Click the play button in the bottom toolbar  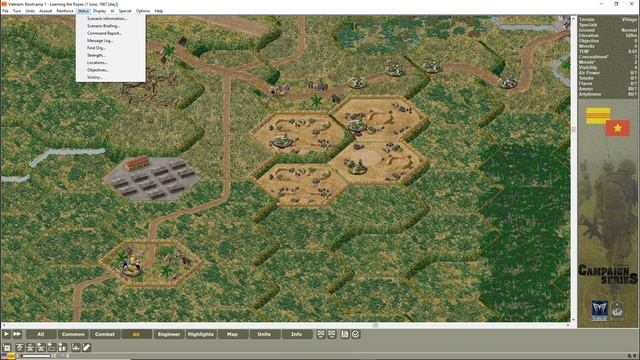(x=6, y=334)
